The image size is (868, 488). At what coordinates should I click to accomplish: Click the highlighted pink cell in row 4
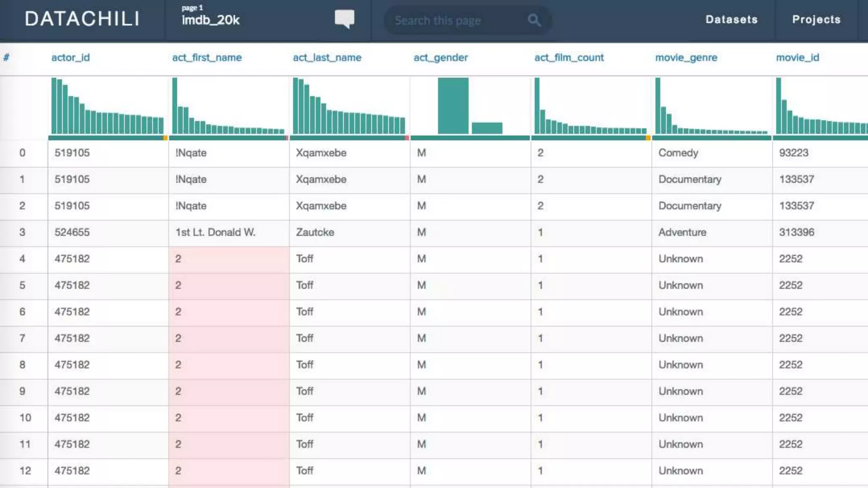tap(229, 259)
